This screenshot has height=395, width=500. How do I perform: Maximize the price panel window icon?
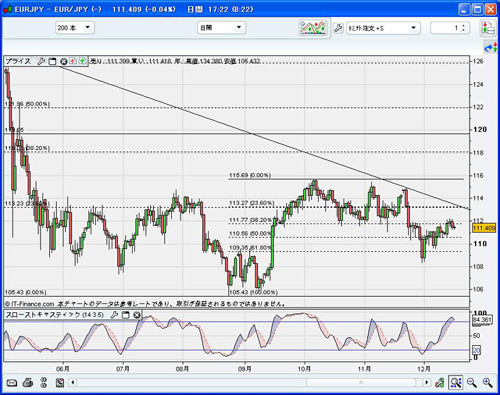click(x=52, y=61)
